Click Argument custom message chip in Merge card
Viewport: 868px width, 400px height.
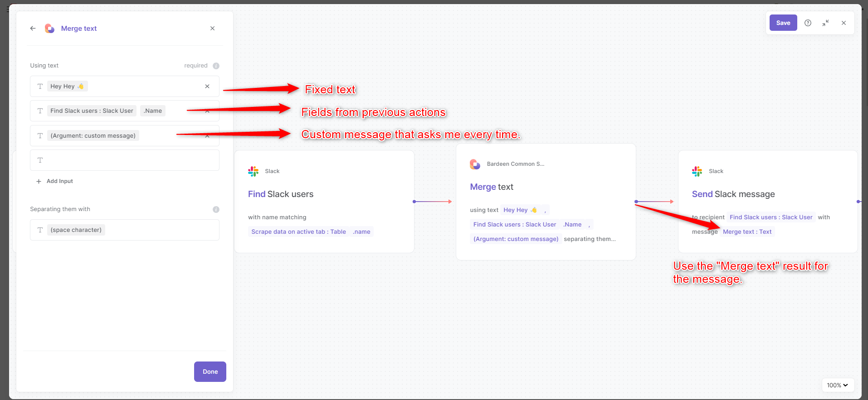(x=516, y=239)
